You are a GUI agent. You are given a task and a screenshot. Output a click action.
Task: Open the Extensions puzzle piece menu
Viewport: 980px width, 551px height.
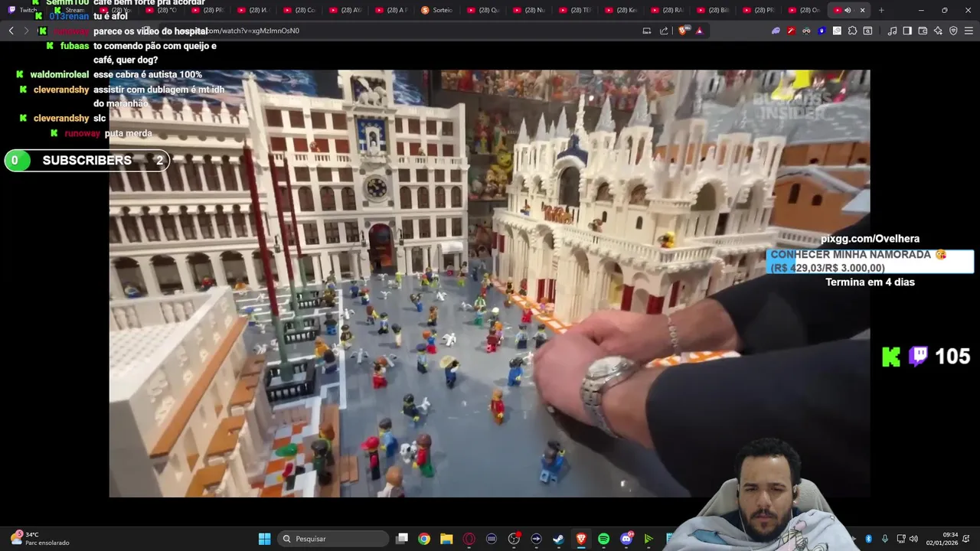click(852, 31)
